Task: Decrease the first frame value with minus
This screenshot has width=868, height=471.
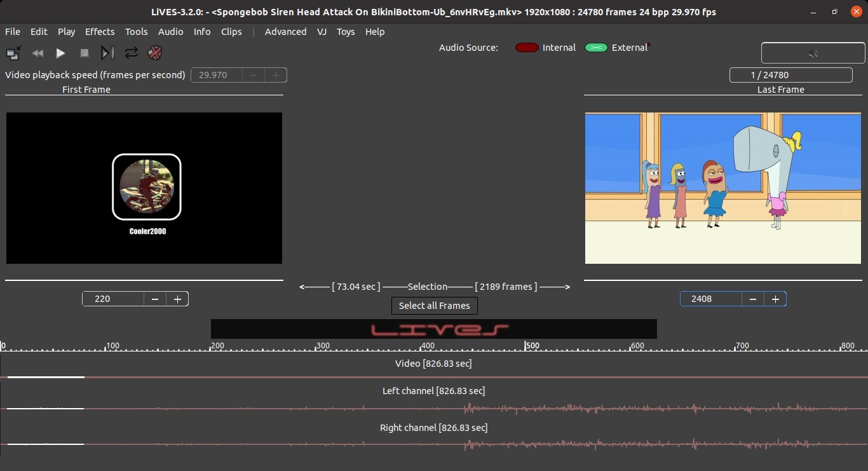Action: [x=155, y=299]
